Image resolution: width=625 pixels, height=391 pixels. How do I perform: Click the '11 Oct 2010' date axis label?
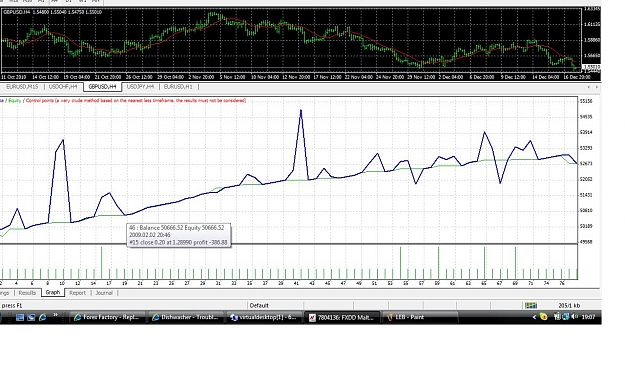coord(14,77)
